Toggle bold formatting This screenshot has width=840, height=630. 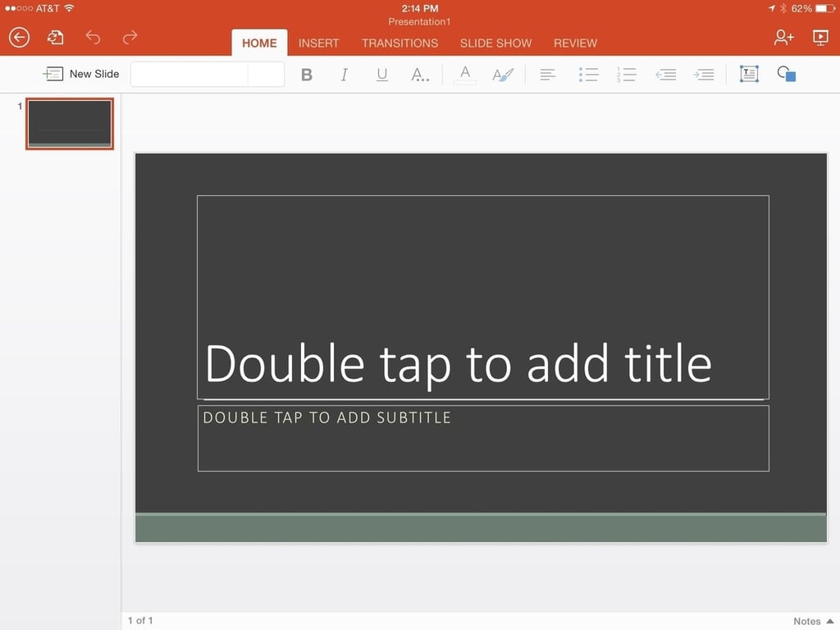[307, 75]
